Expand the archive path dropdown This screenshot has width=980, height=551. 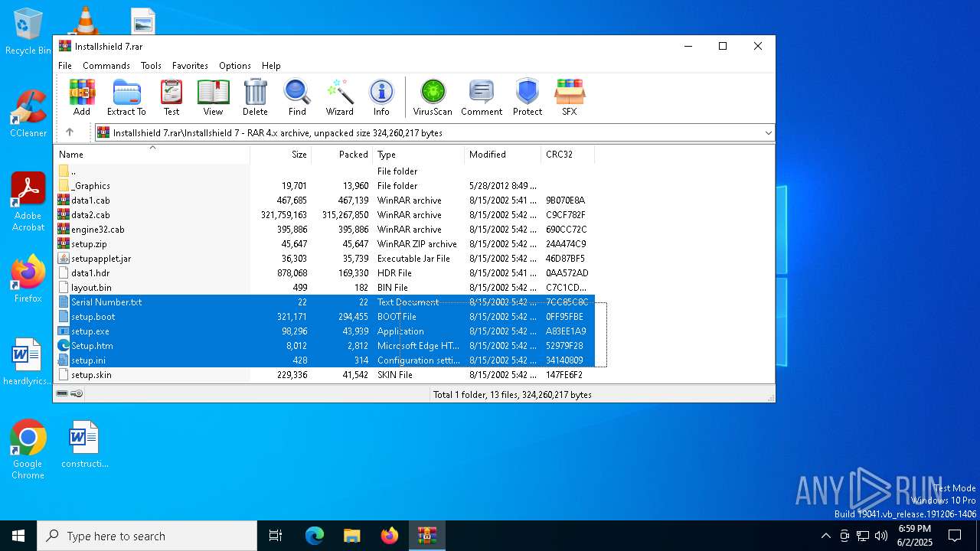768,133
